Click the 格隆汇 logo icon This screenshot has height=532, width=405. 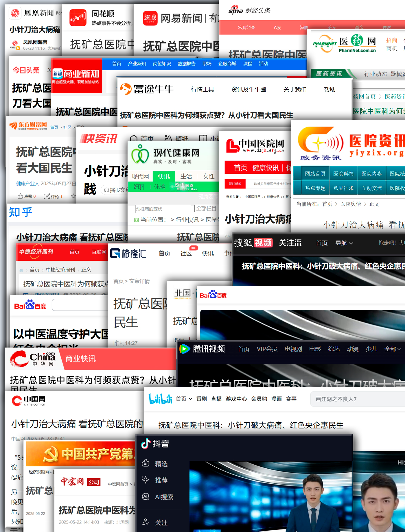(x=115, y=253)
